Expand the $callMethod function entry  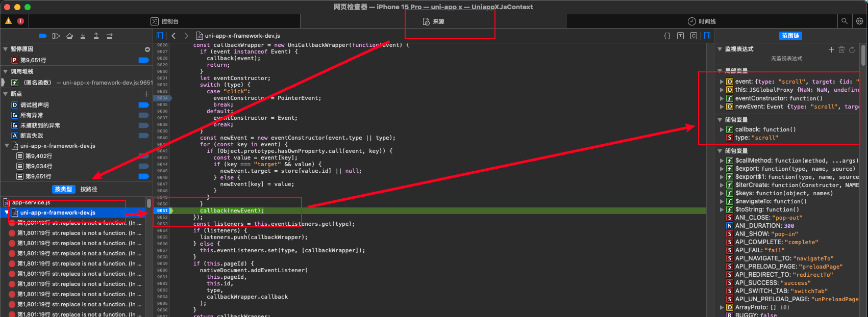tap(722, 161)
